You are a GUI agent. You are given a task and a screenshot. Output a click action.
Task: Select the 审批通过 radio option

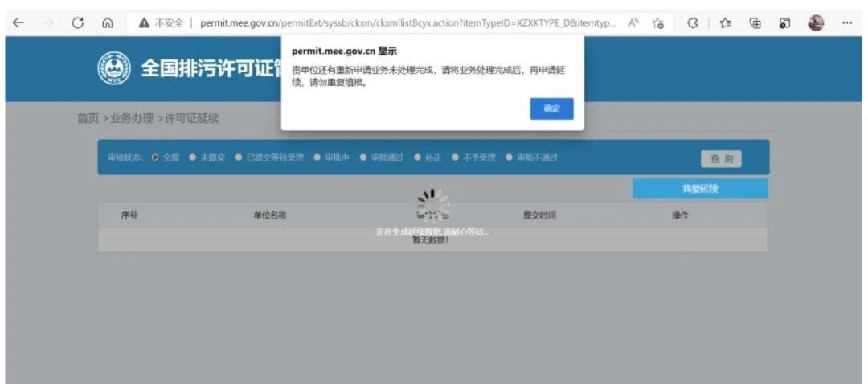pyautogui.click(x=363, y=157)
